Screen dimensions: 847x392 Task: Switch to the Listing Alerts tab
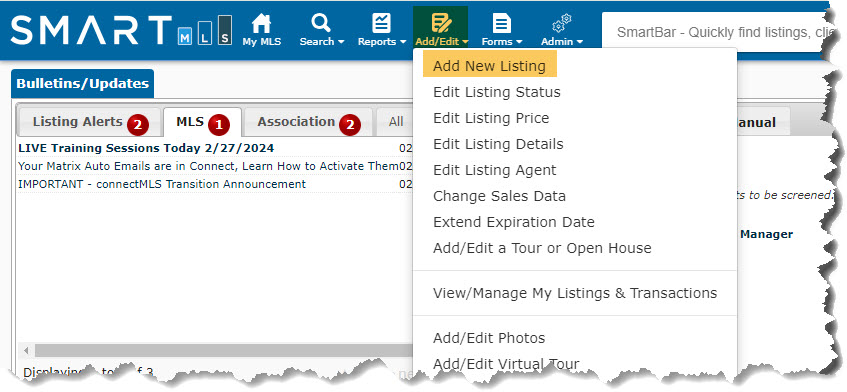pyautogui.click(x=89, y=123)
